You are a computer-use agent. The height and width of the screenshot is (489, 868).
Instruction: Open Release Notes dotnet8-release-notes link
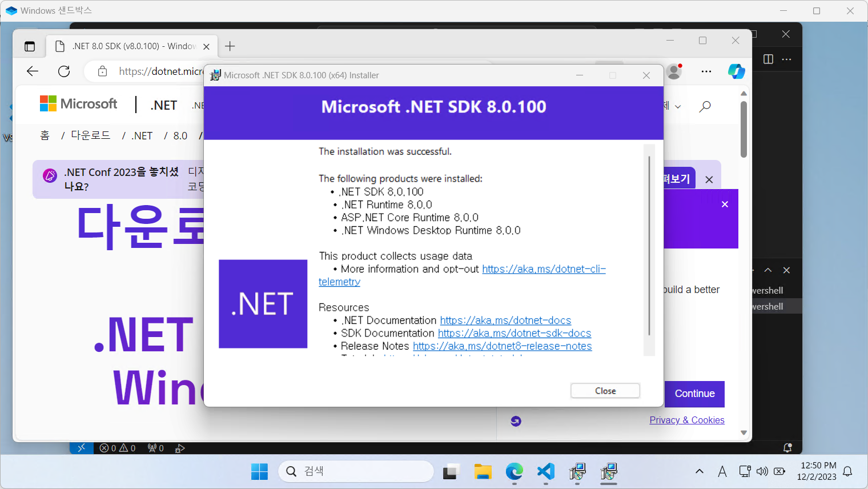point(502,346)
